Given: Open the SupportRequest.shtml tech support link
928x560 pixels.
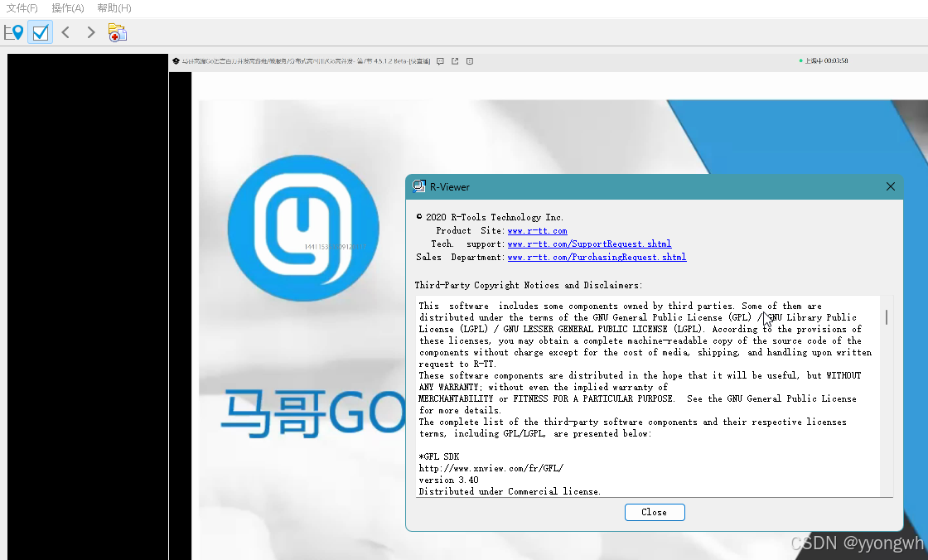Looking at the screenshot, I should 589,244.
